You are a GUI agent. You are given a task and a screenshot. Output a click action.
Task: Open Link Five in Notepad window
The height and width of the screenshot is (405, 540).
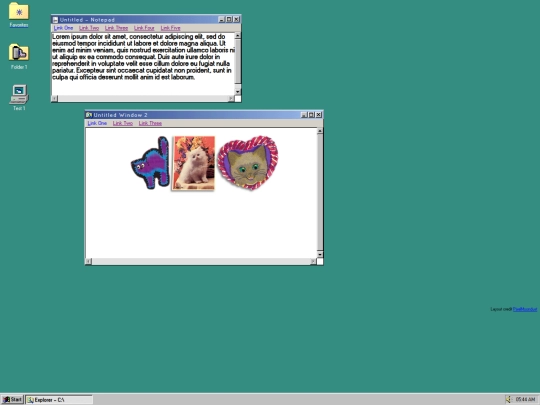pos(170,28)
